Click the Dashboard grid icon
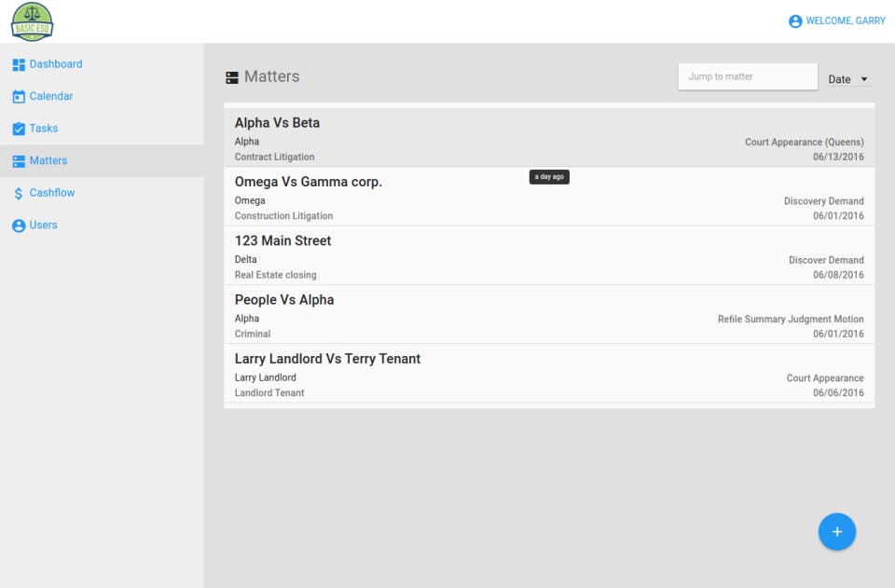 coord(19,64)
